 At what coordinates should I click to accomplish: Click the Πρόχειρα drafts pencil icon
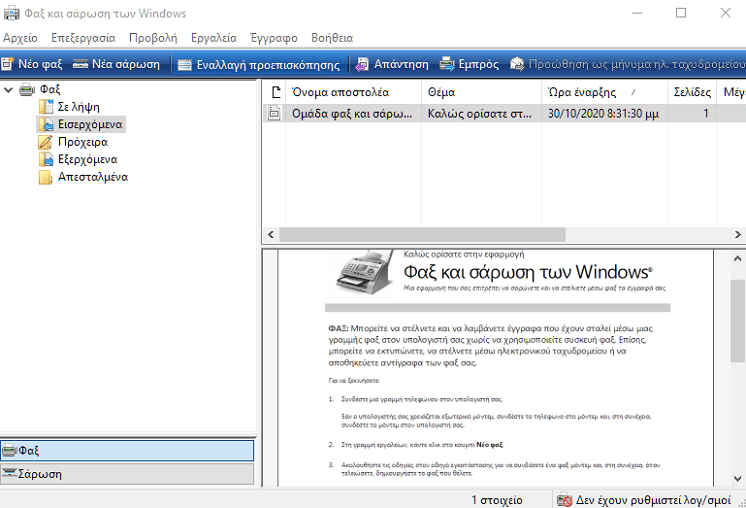[x=46, y=142]
